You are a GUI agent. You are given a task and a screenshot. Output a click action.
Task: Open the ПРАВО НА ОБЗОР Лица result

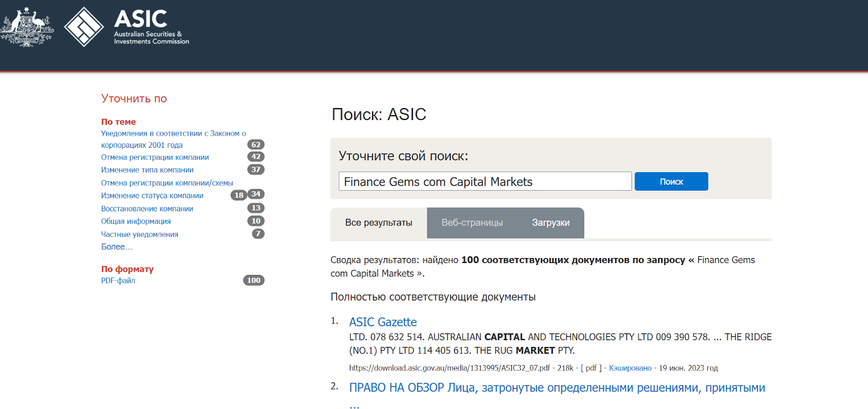coord(557,388)
